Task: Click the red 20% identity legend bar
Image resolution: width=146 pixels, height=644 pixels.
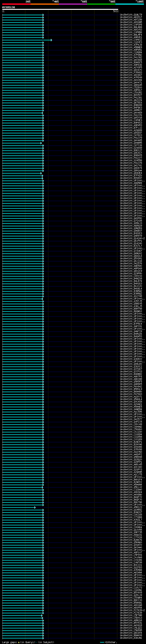Action: [x=16, y=4]
